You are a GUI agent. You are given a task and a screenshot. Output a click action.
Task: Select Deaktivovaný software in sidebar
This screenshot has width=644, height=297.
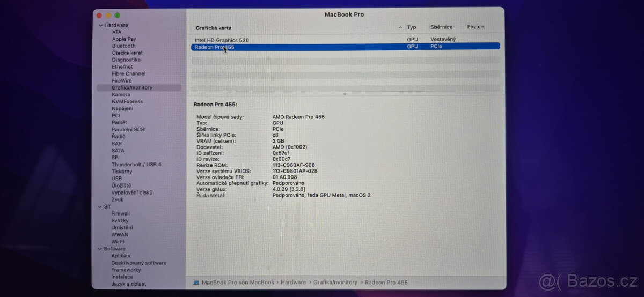138,263
